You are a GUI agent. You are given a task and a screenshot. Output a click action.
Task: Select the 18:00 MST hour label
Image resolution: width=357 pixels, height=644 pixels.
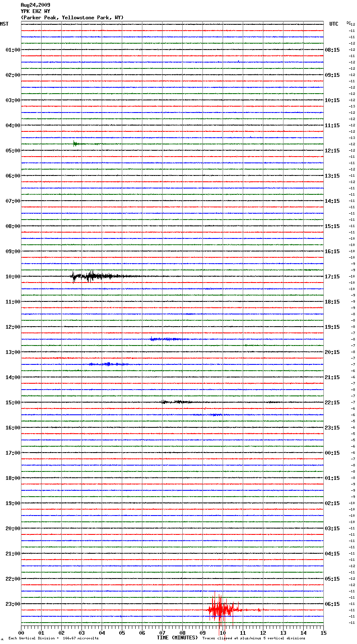click(x=13, y=478)
